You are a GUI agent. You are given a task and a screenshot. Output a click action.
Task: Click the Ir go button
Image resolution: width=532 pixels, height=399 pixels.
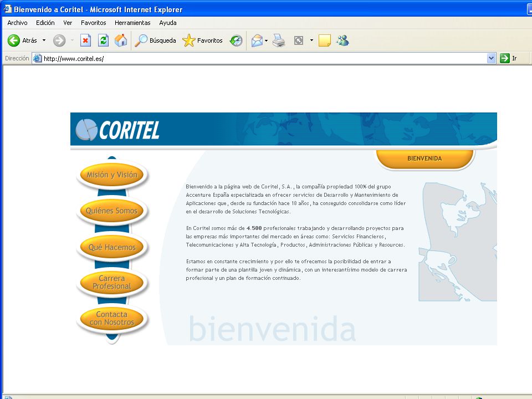509,58
